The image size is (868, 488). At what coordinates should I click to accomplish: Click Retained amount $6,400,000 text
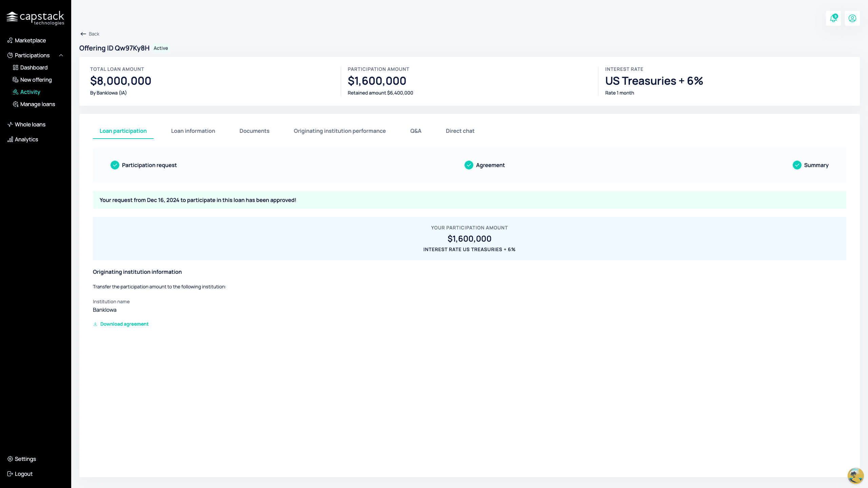pyautogui.click(x=380, y=93)
